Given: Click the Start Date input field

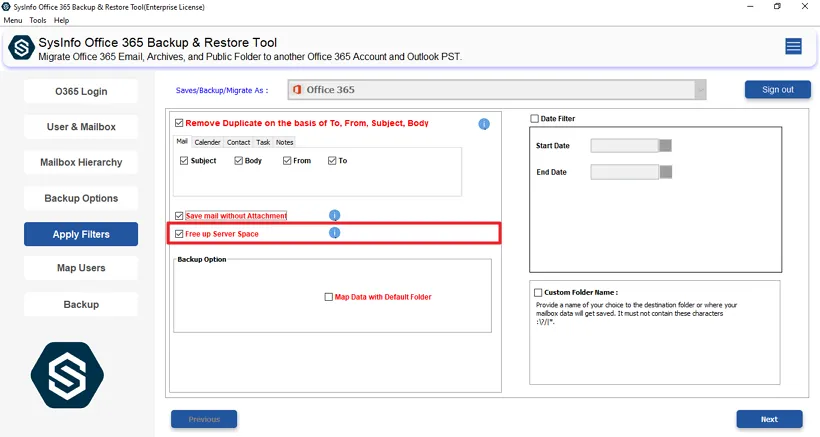Looking at the screenshot, I should (x=624, y=146).
